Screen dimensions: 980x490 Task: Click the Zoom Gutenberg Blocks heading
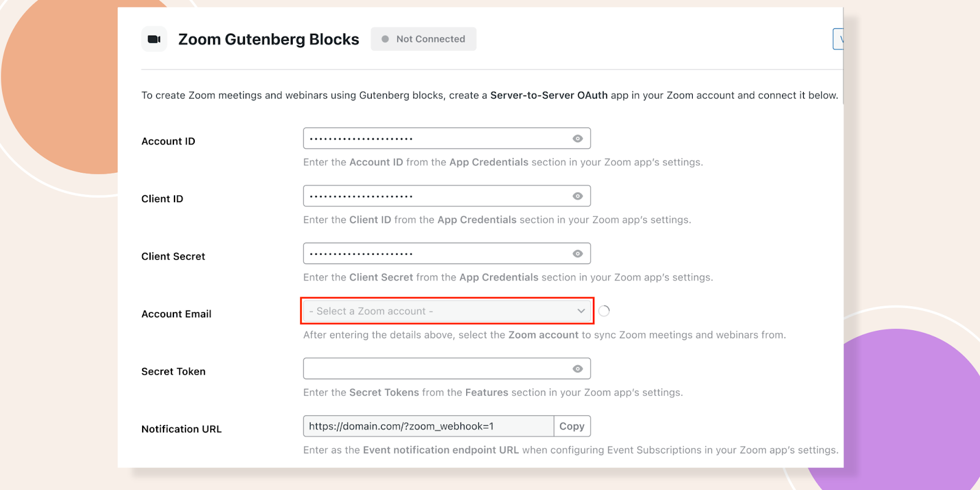(x=268, y=39)
